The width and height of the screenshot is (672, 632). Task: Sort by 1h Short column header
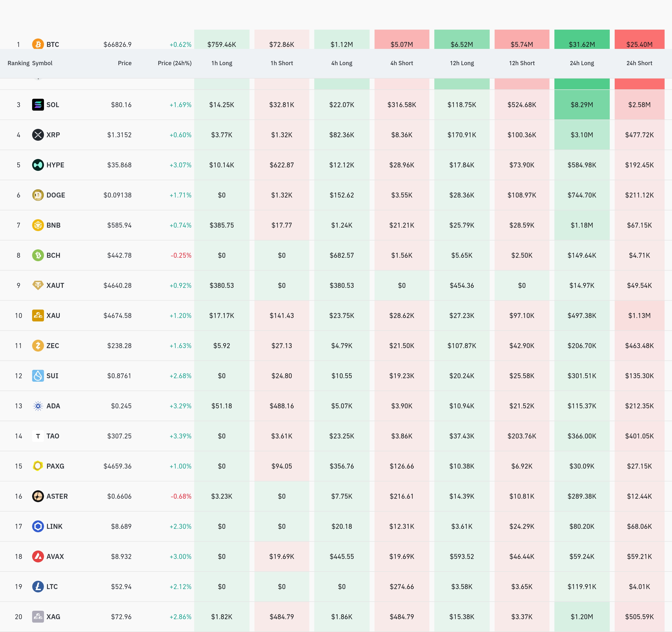[281, 63]
